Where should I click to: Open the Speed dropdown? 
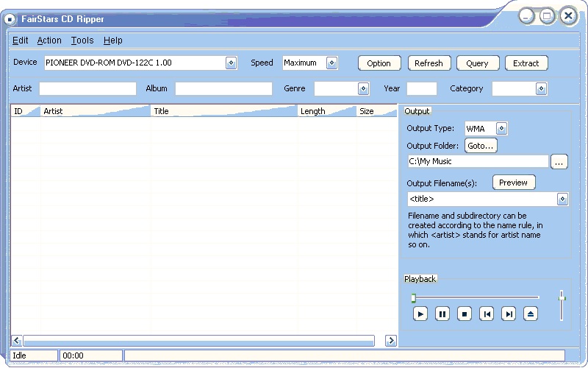point(331,63)
